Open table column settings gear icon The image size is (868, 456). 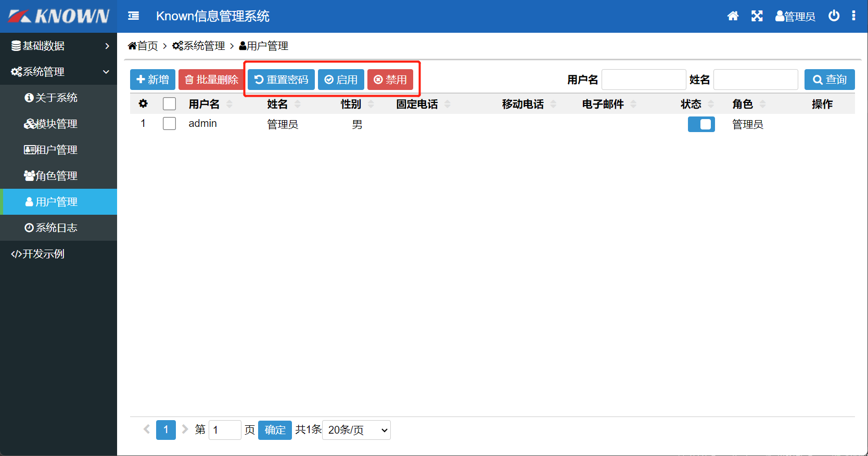143,104
